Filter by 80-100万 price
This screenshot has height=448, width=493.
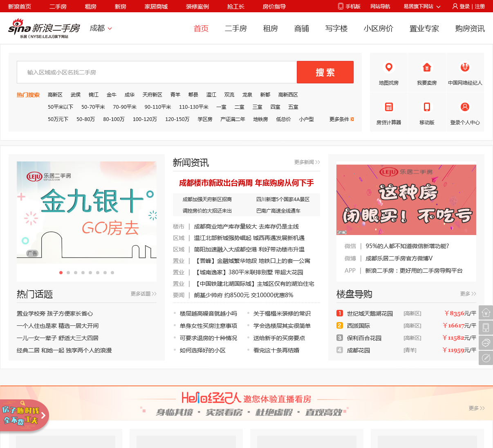coord(114,119)
